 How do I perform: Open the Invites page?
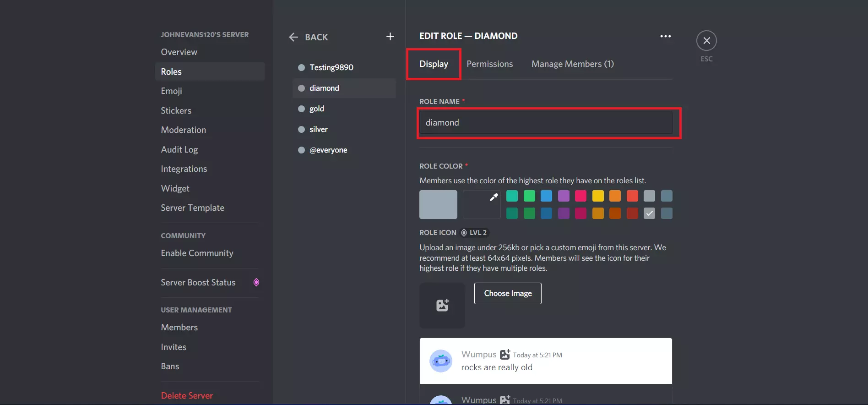point(210,347)
